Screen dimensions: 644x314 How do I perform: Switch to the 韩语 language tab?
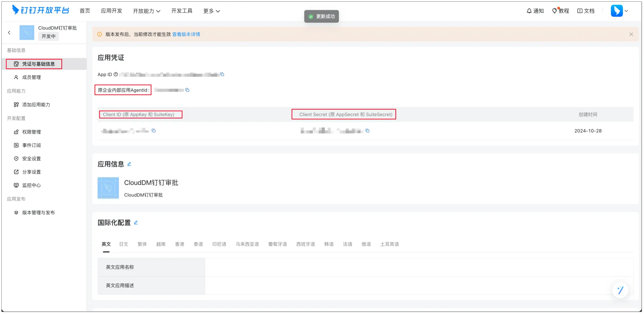[x=329, y=244]
